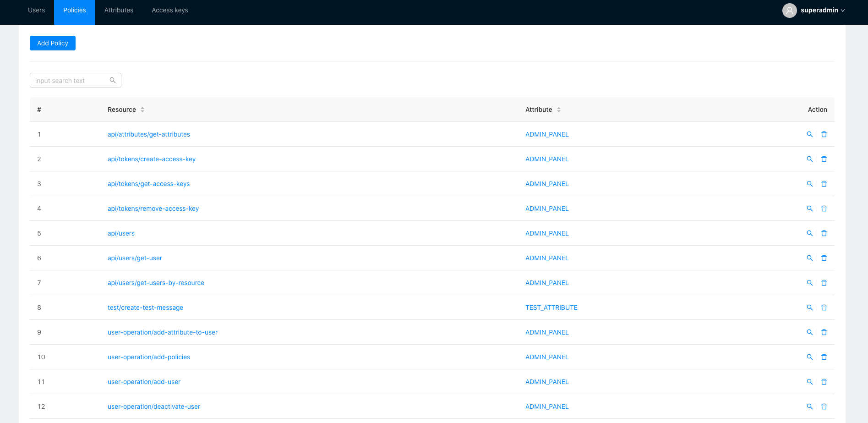868x423 pixels.
Task: View details of api/attributes/get-attributes policy
Action: coord(810,134)
